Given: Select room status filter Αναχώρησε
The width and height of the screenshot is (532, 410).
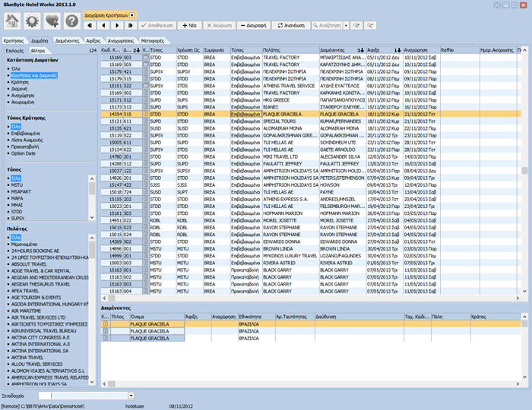Looking at the screenshot, I should coord(23,96).
